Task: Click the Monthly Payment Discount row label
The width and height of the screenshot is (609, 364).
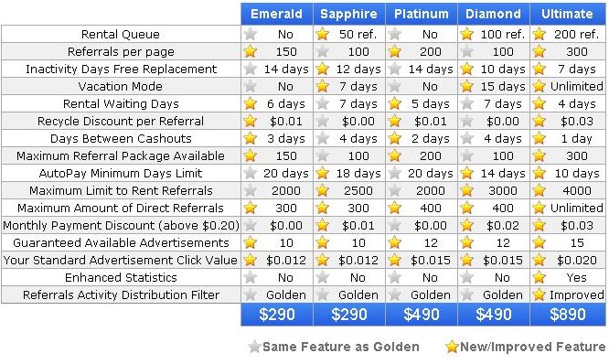Action: point(122,225)
